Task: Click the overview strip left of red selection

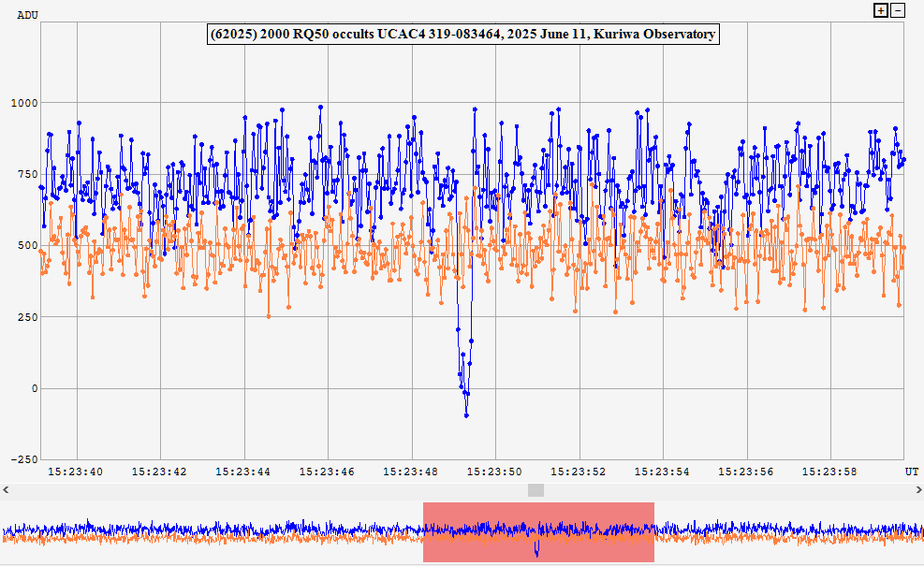Action: pos(206,531)
